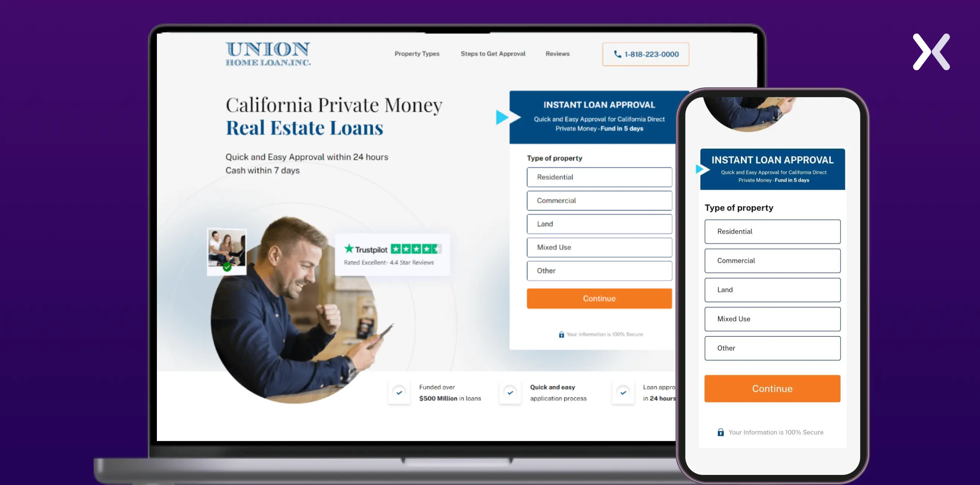Expand Reviews section in navigation
Viewport: 980px width, 485px height.
[x=558, y=54]
